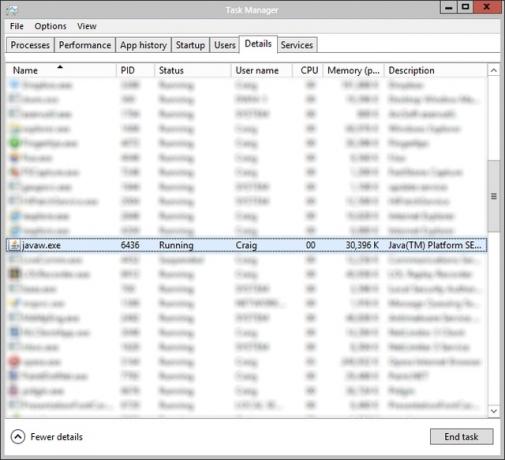Click the red Opera process icon

15,362
